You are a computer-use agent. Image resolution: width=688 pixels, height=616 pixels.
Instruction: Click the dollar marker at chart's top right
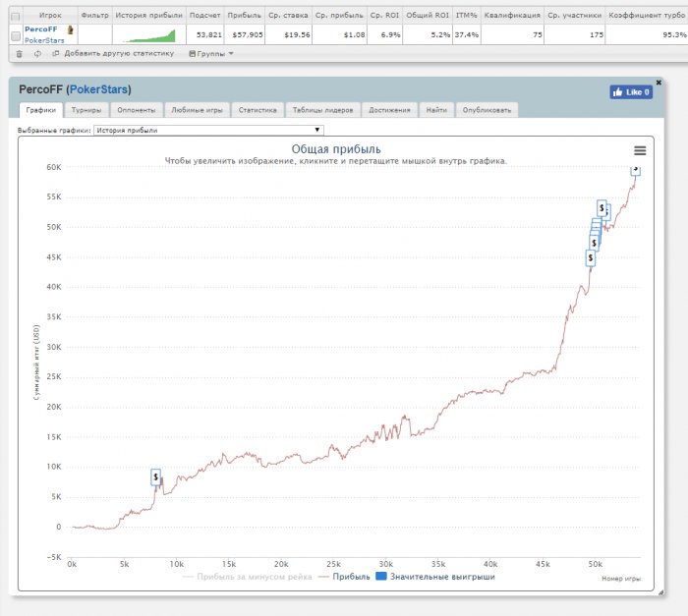pos(635,170)
